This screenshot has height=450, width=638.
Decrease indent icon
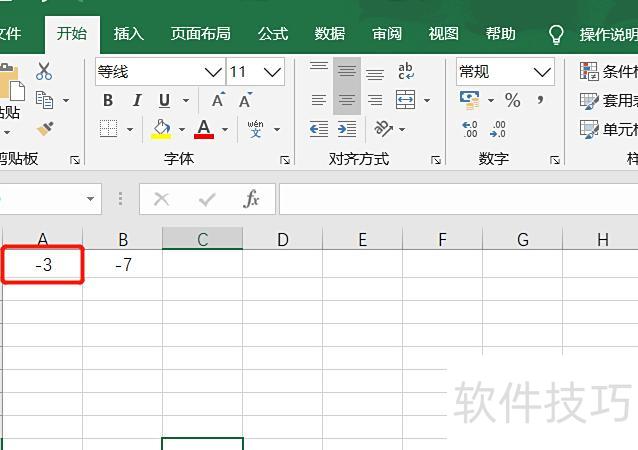[x=319, y=129]
